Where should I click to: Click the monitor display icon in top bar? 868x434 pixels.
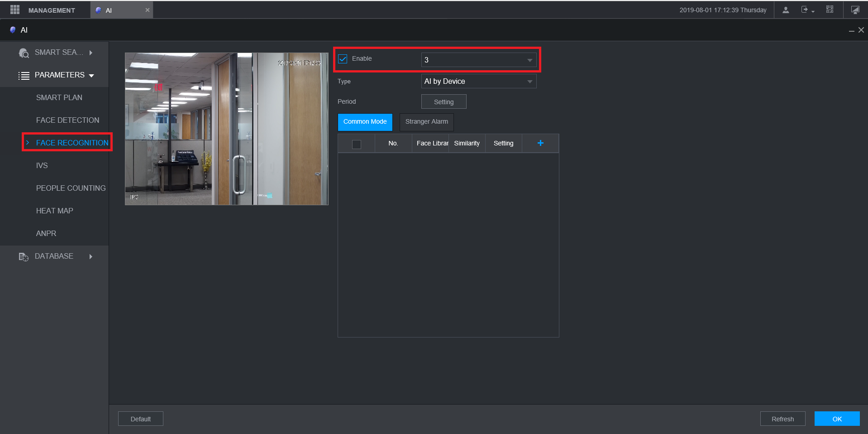tap(855, 10)
